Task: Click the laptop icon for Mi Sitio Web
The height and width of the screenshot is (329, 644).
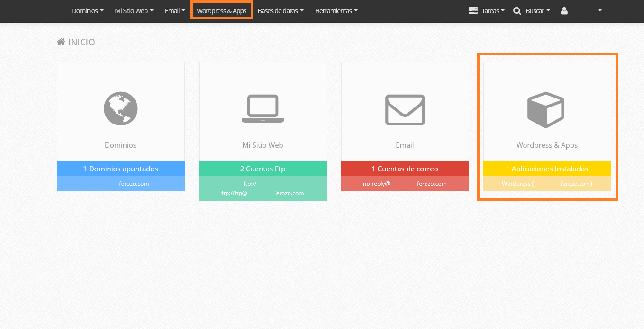Action: [263, 108]
